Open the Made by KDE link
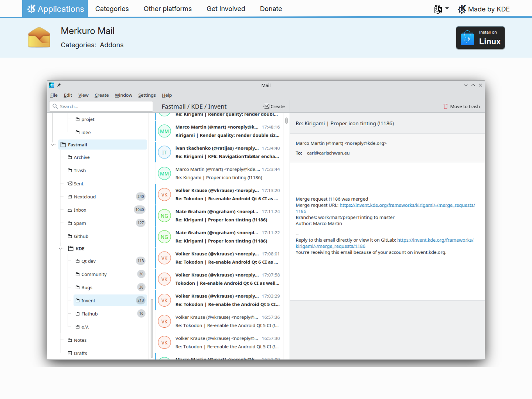 point(484,9)
